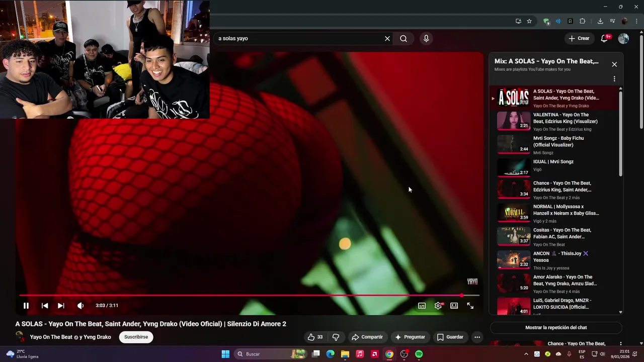Screen dimensions: 644x362
Task: Click the taskbar Buscar search box
Action: point(271,354)
